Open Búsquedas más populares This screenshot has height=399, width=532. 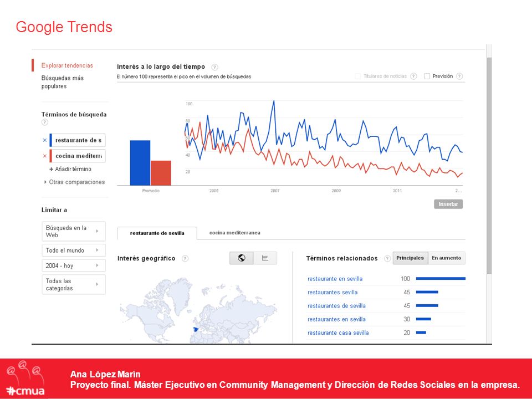[x=63, y=82]
